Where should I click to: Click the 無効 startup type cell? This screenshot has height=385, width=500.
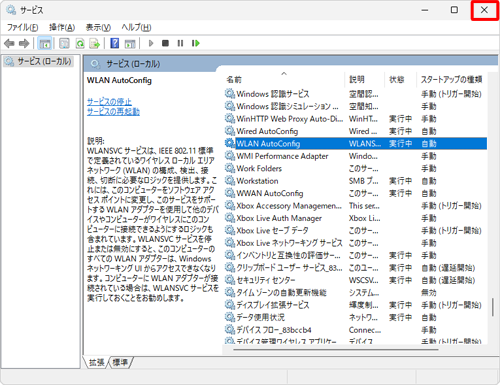pyautogui.click(x=428, y=293)
